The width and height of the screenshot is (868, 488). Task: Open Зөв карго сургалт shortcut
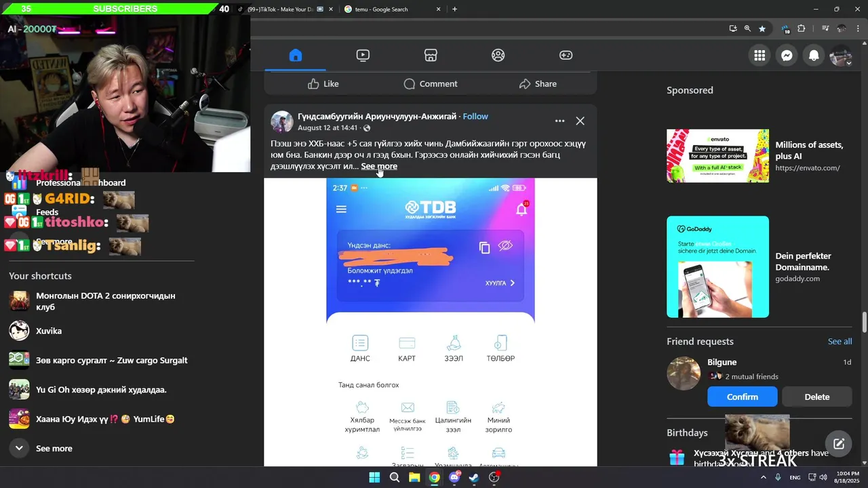[98, 361]
